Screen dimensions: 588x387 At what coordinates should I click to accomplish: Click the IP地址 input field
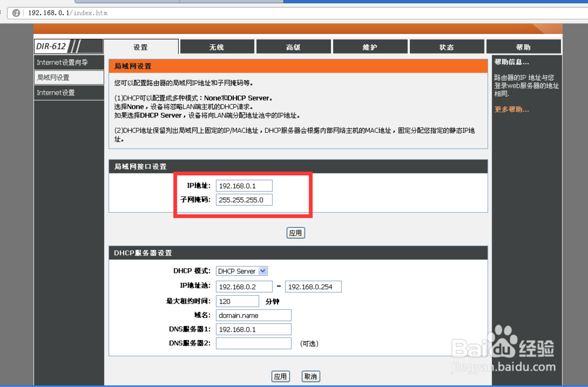point(244,186)
